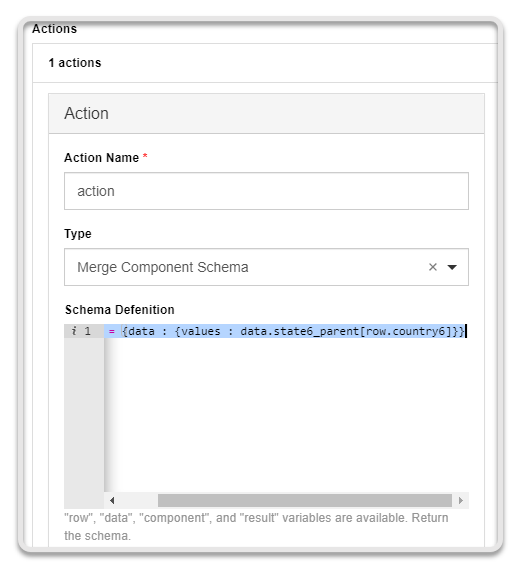Viewport: 525px width, 578px height.
Task: Click the scrollbar left arrow
Action: click(112, 500)
